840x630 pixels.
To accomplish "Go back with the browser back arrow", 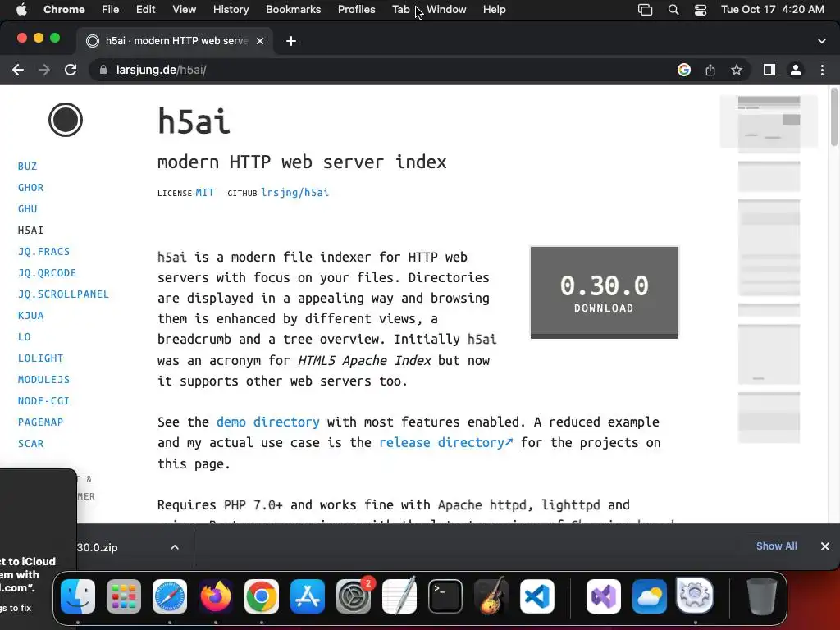I will (18, 71).
